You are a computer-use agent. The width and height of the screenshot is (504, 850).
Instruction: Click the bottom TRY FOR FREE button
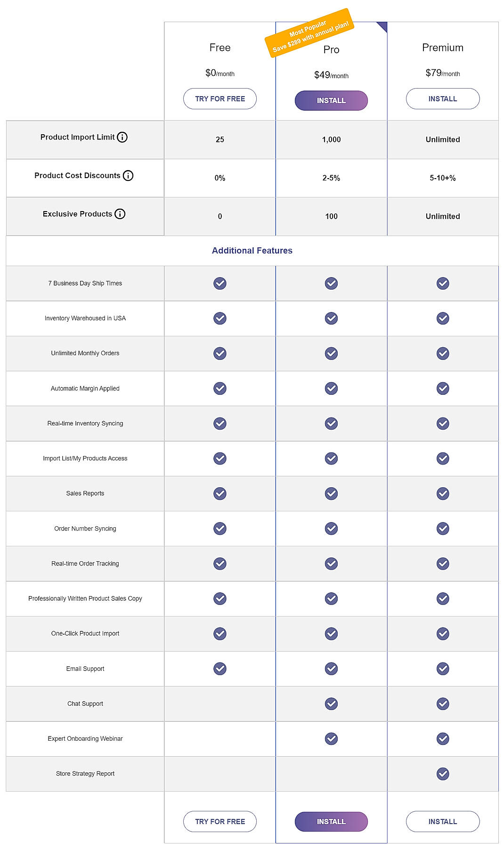coord(219,821)
